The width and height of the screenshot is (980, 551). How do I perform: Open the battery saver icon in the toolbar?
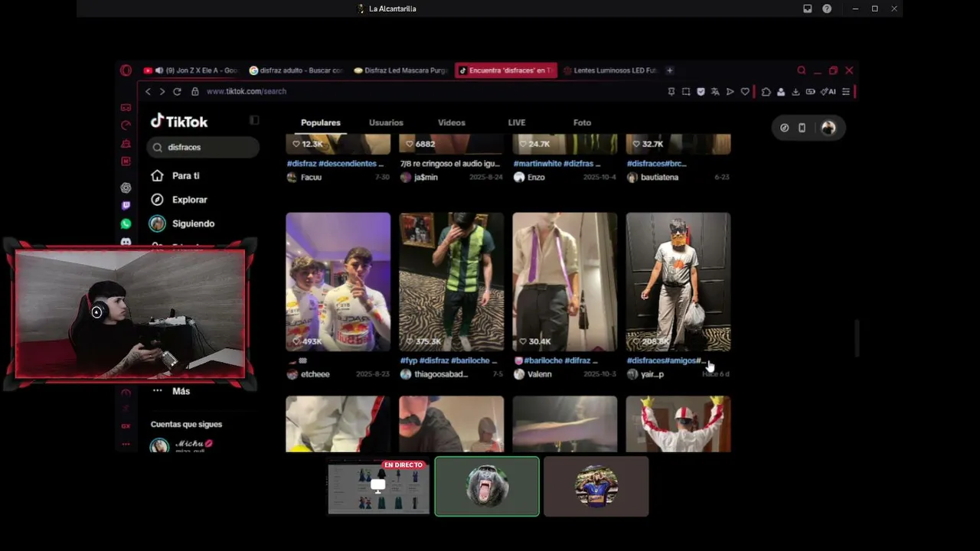(x=811, y=92)
